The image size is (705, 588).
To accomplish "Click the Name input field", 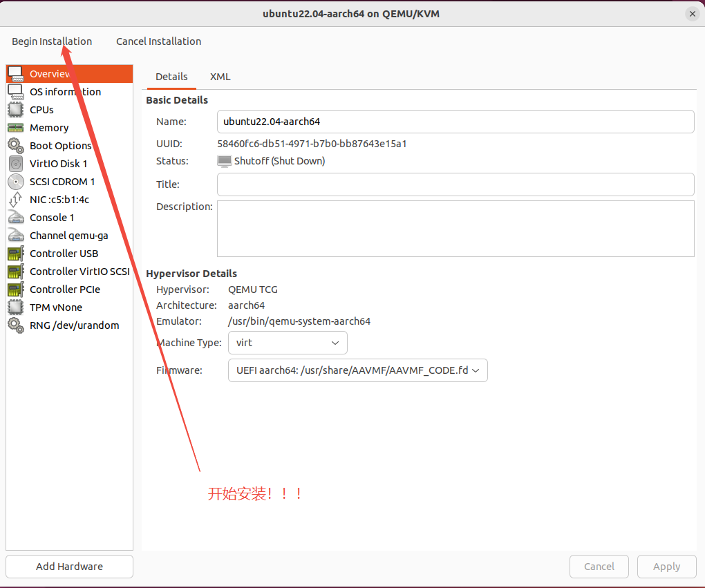I will [455, 122].
